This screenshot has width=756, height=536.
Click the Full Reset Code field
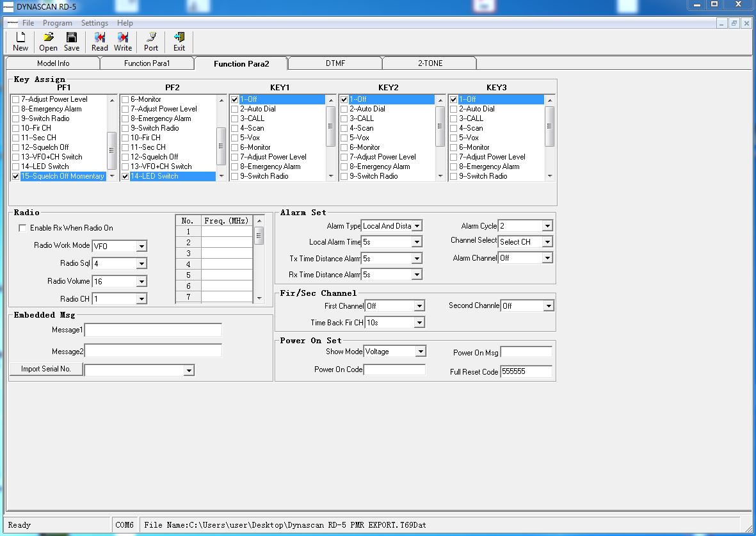[x=526, y=371]
